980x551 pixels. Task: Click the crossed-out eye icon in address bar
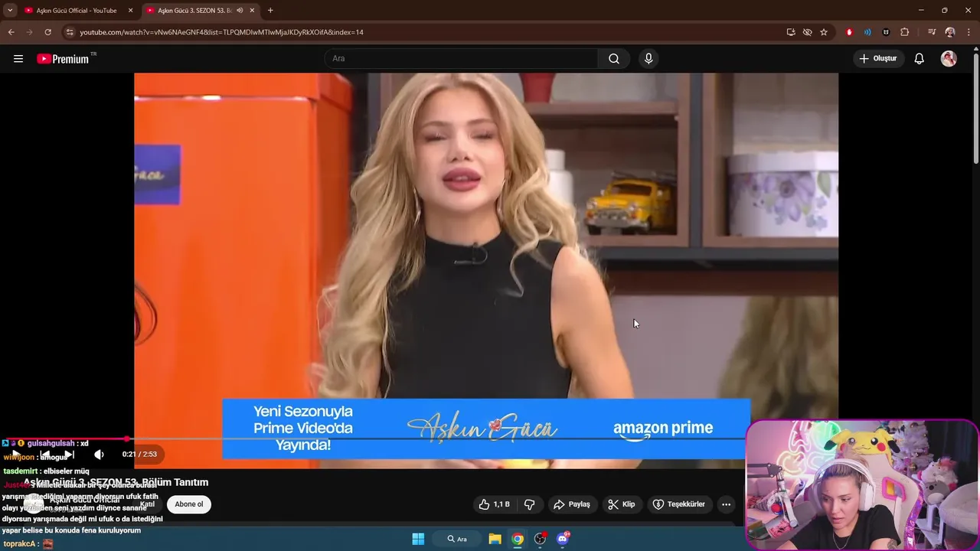point(807,32)
